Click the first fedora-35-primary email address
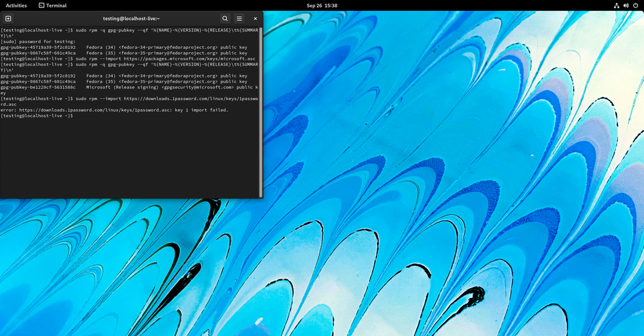This screenshot has width=644, height=336. 168,54
